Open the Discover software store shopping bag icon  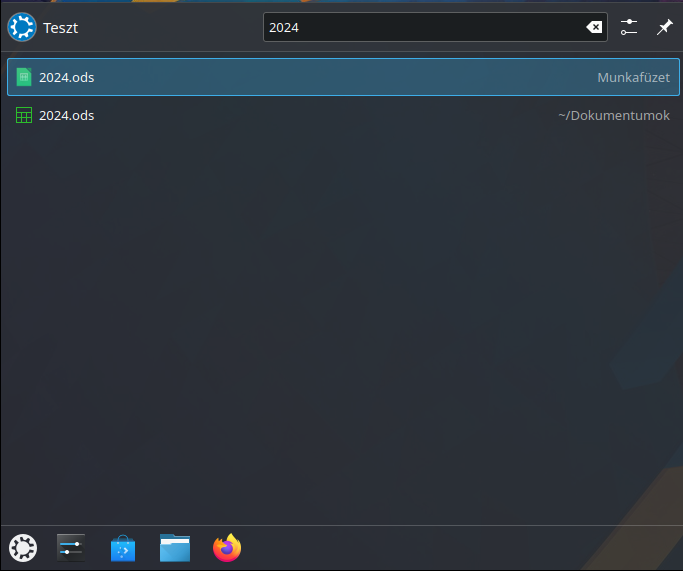click(x=123, y=548)
